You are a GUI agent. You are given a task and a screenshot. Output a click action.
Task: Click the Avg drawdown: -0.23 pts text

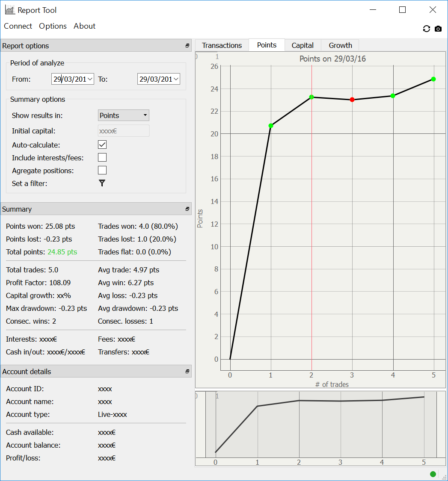pyautogui.click(x=138, y=308)
